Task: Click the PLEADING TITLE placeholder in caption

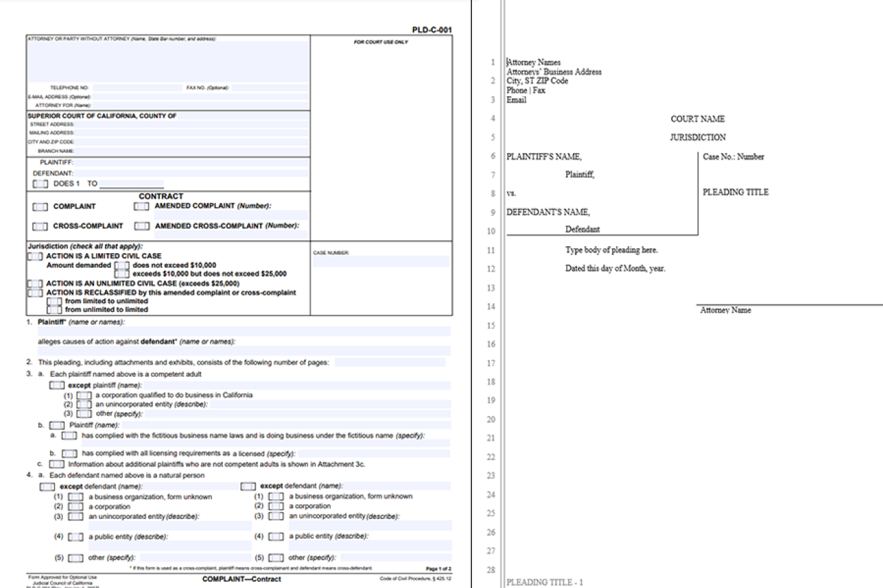Action: [x=736, y=192]
